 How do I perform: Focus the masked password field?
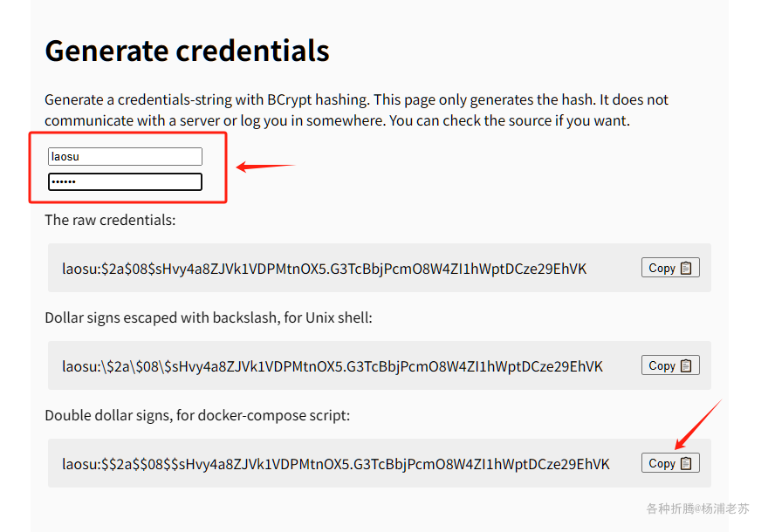tap(125, 182)
